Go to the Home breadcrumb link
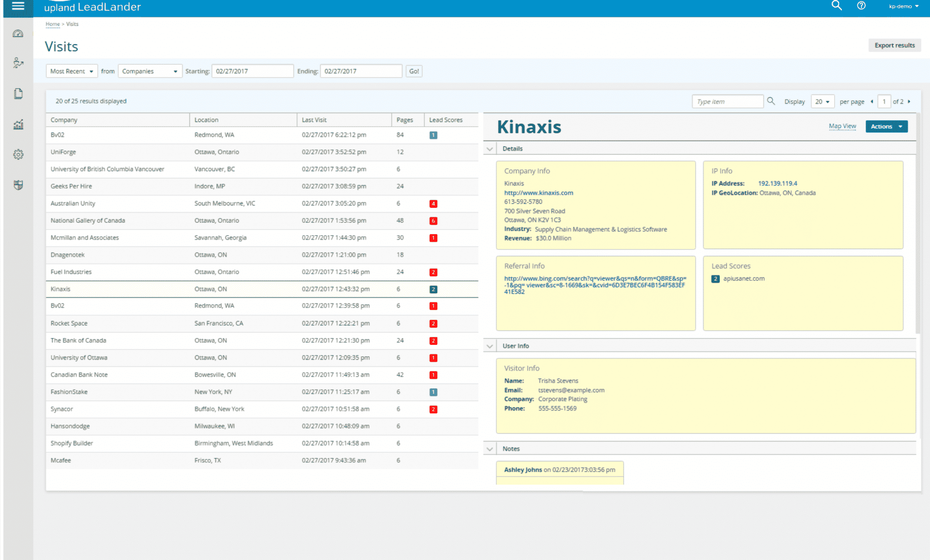This screenshot has height=560, width=930. point(53,24)
